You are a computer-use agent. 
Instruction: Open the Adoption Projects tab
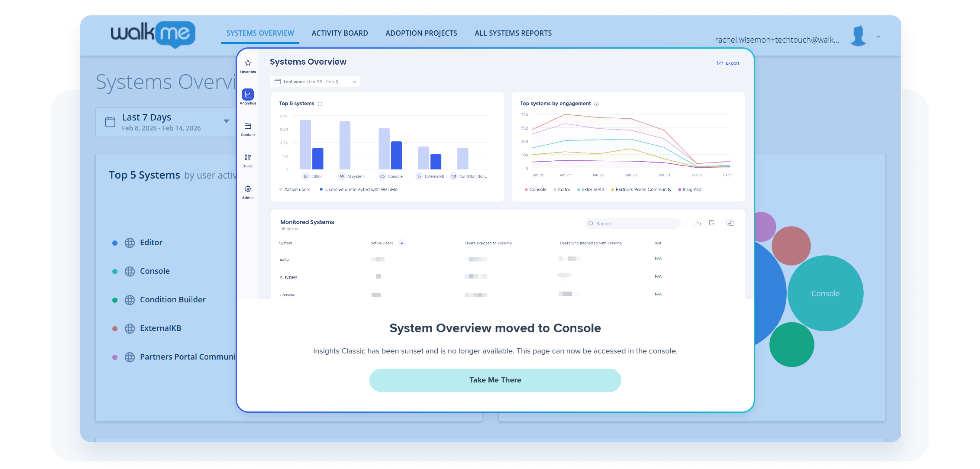click(x=421, y=33)
